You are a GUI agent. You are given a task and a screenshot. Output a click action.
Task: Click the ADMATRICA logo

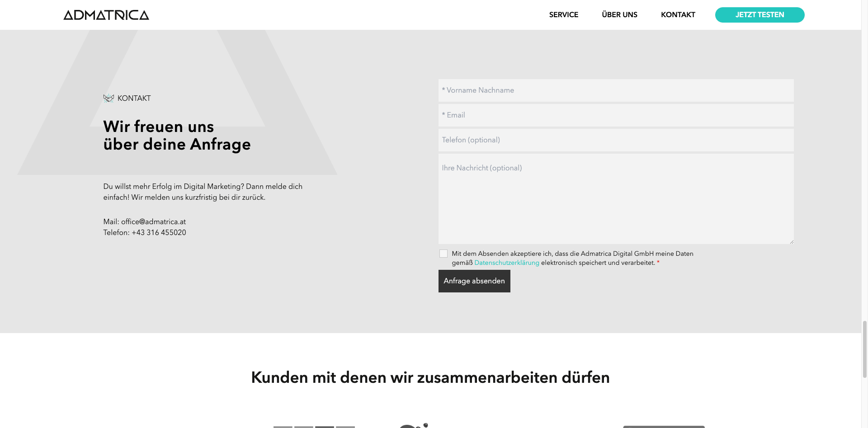point(106,15)
